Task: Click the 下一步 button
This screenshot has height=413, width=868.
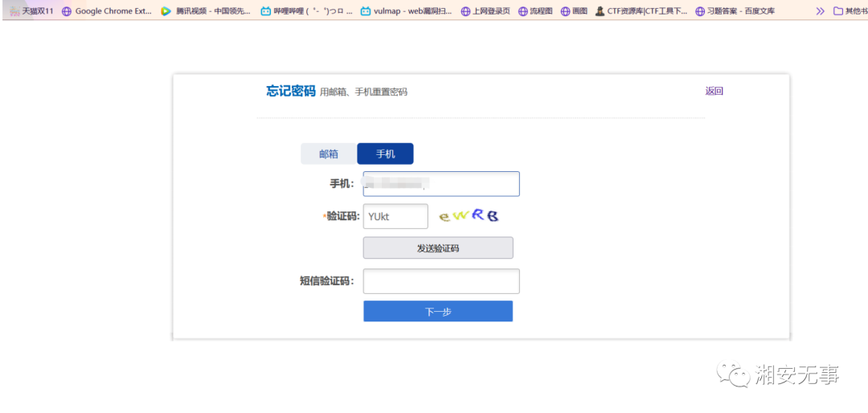Action: (x=438, y=312)
